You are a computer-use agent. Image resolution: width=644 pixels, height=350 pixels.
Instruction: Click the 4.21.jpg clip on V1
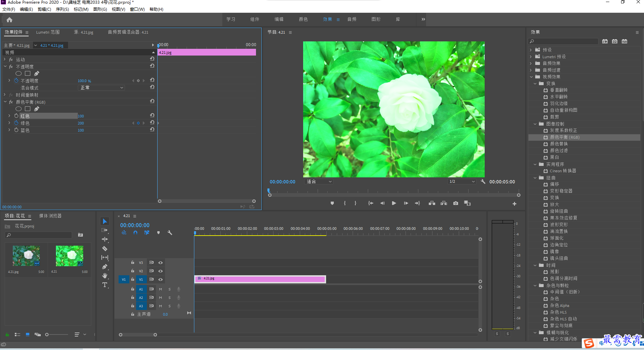coord(260,279)
